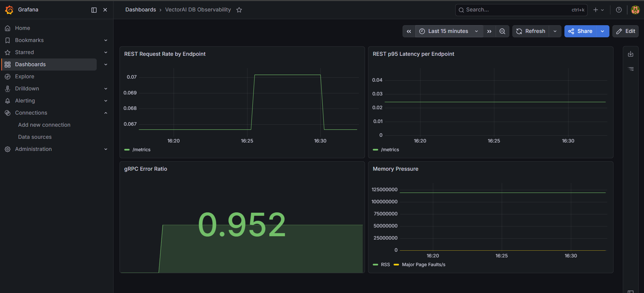Undock the sidebar menu panel icon
The height and width of the screenshot is (293, 644).
(94, 10)
